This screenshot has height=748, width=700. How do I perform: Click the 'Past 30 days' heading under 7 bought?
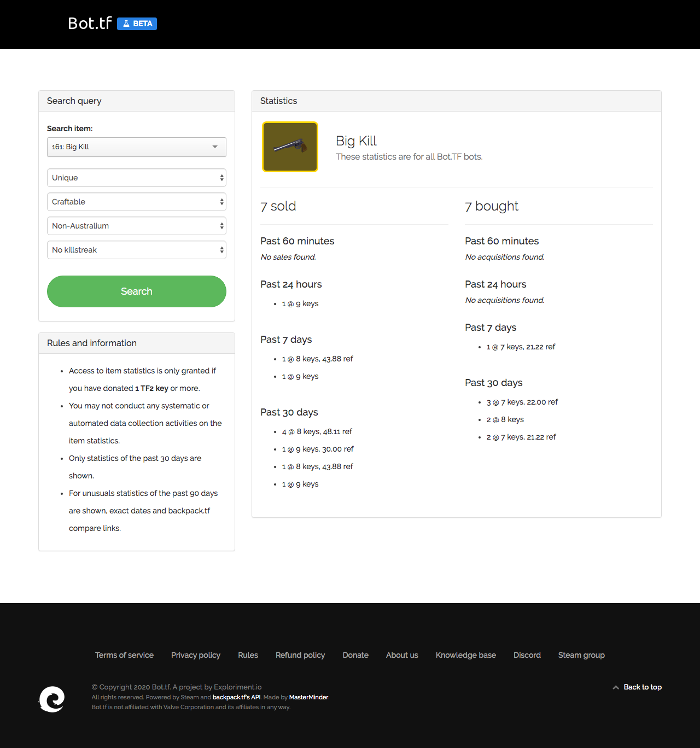click(494, 383)
